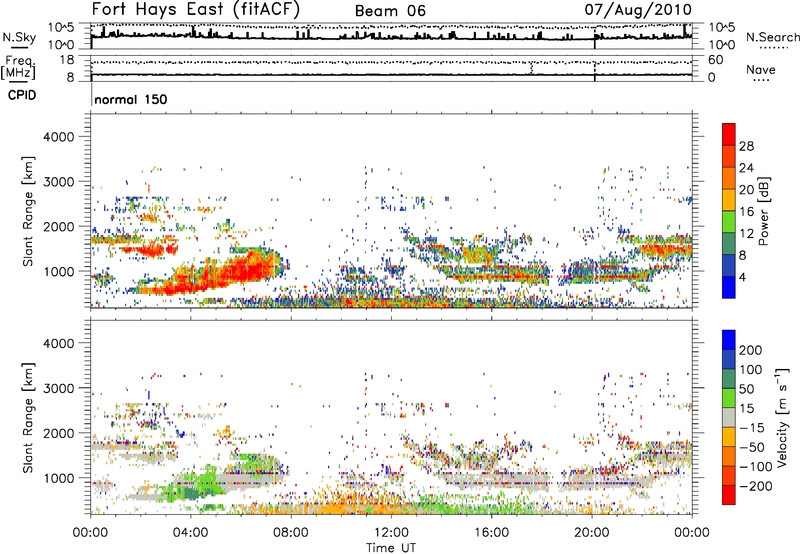Click the '-200' value on Velocity color bar
The height and width of the screenshot is (554, 800).
coord(756,486)
